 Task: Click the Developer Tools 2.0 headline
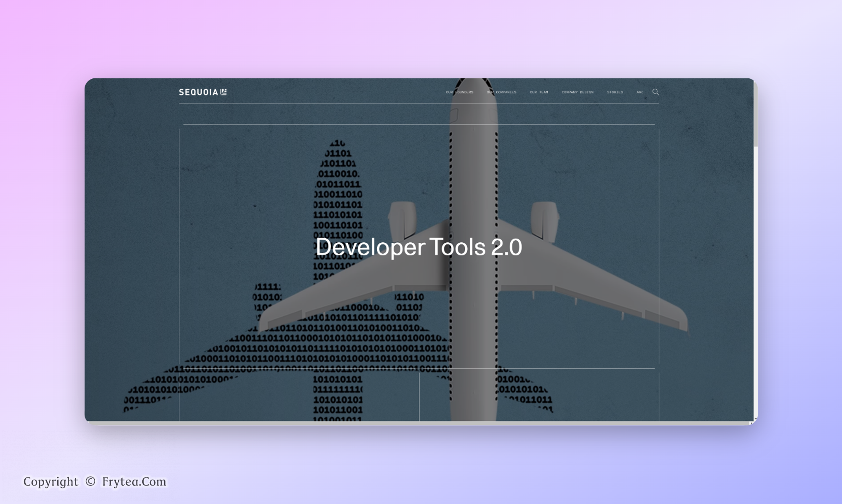tap(418, 247)
